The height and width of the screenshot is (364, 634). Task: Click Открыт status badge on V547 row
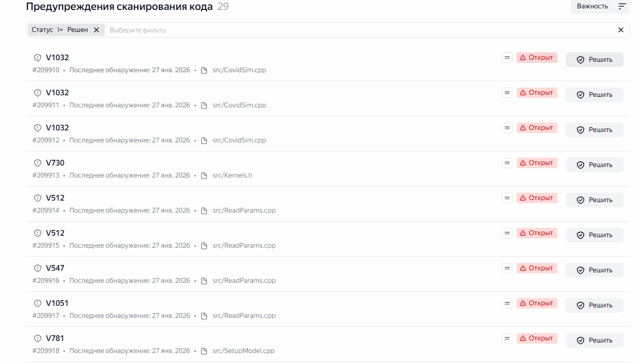point(537,268)
